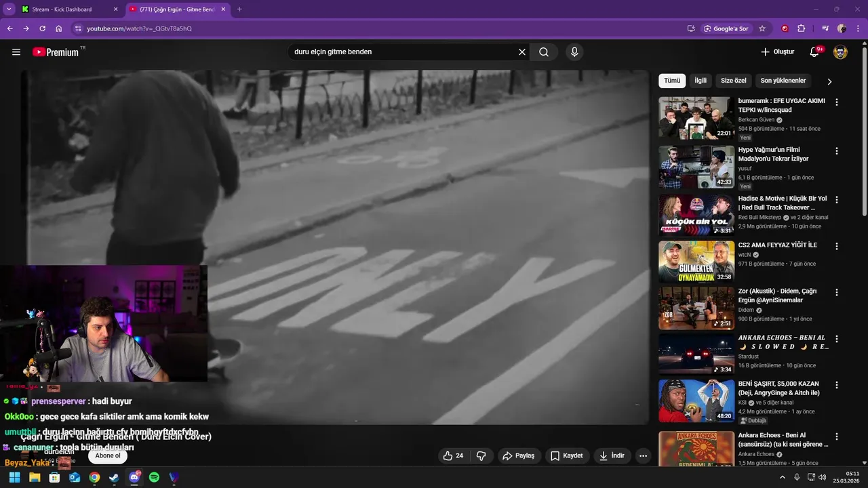Open options for Ankara Echoes sansürsüz video
868x488 pixels.
pyautogui.click(x=836, y=436)
